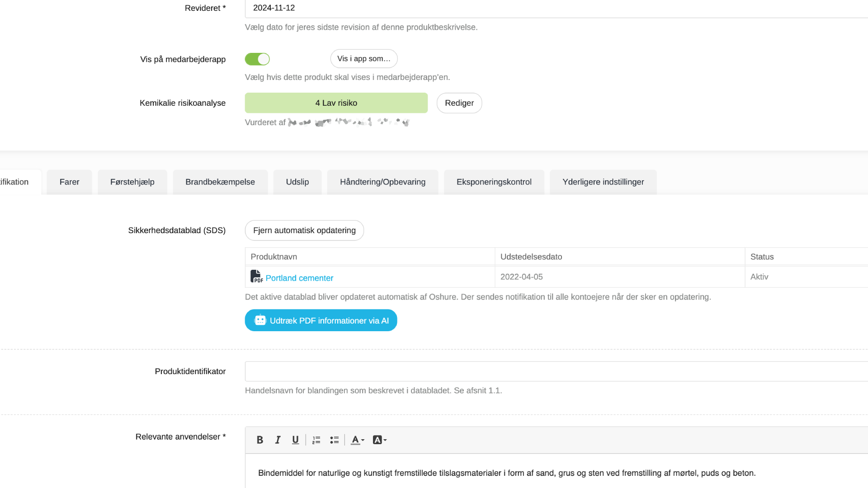Apply italic formatting in editor toolbar
The height and width of the screenshot is (488, 868).
click(278, 440)
